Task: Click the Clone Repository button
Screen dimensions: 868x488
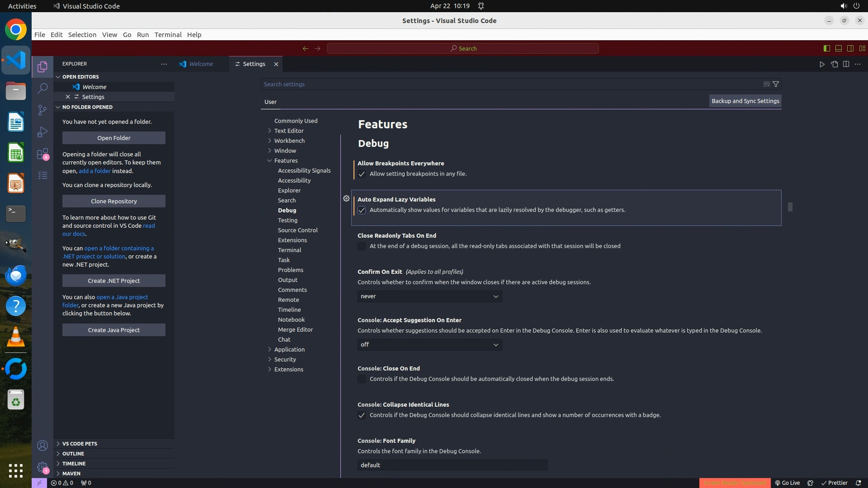Action: [x=114, y=201]
